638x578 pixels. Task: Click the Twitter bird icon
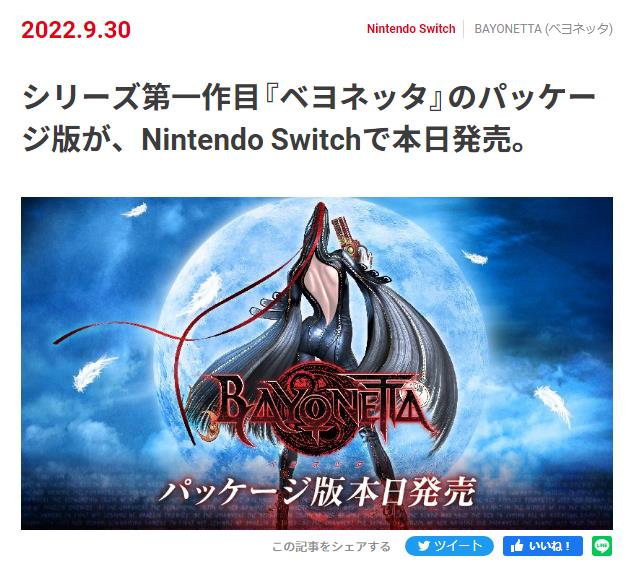(x=424, y=546)
